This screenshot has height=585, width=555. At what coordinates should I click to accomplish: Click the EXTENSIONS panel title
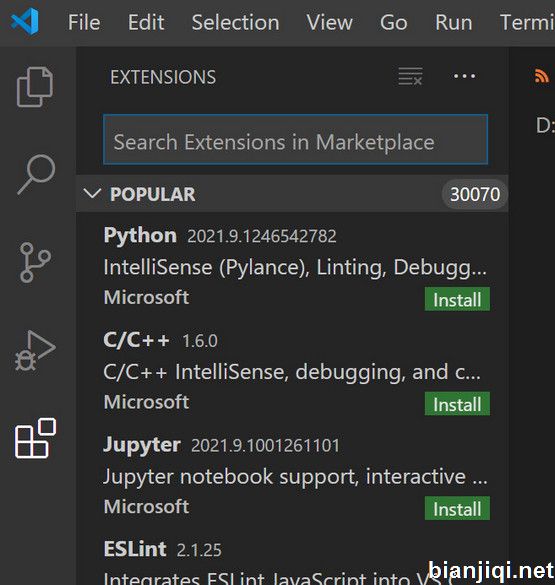(x=163, y=77)
